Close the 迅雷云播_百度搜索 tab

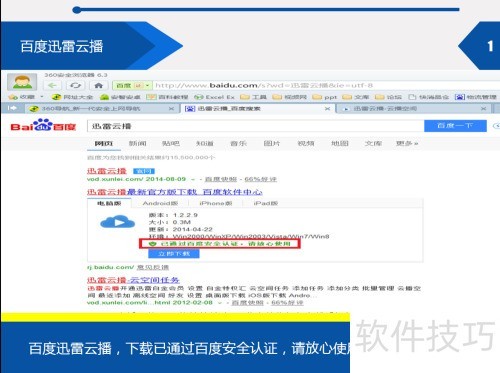point(328,109)
